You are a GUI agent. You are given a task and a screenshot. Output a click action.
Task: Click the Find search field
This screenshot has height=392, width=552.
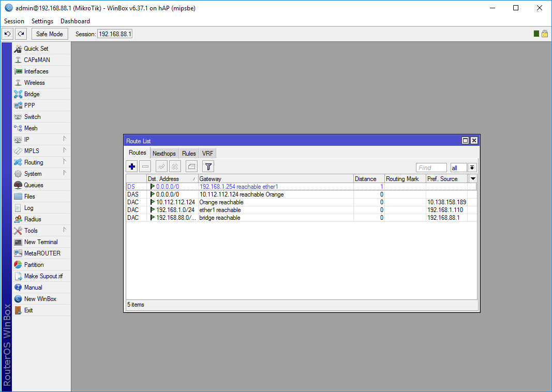(431, 168)
